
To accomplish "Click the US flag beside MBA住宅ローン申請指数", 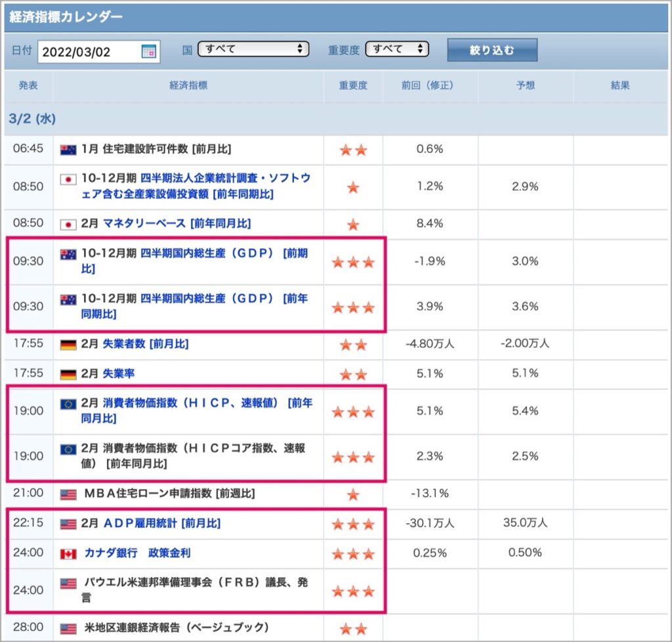I will pos(68,494).
